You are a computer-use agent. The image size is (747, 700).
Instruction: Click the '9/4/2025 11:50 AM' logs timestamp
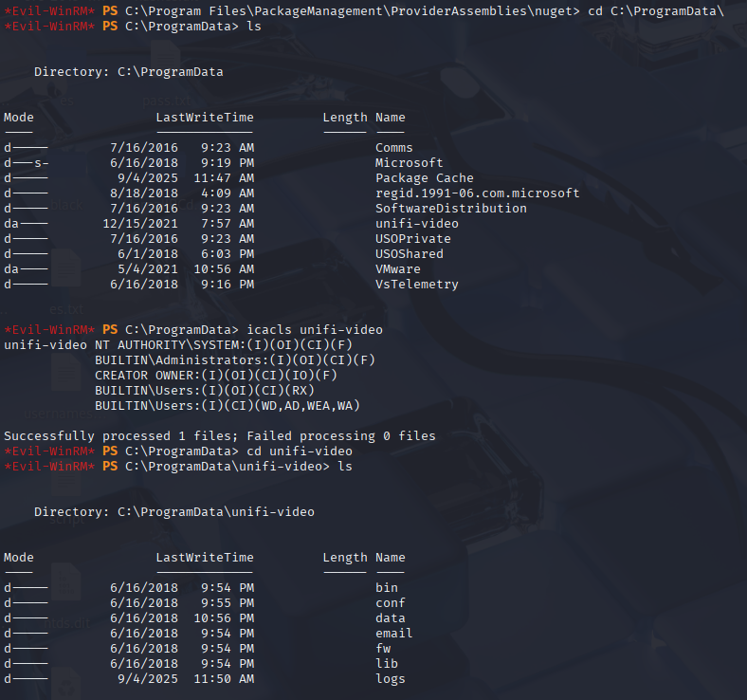(x=186, y=679)
